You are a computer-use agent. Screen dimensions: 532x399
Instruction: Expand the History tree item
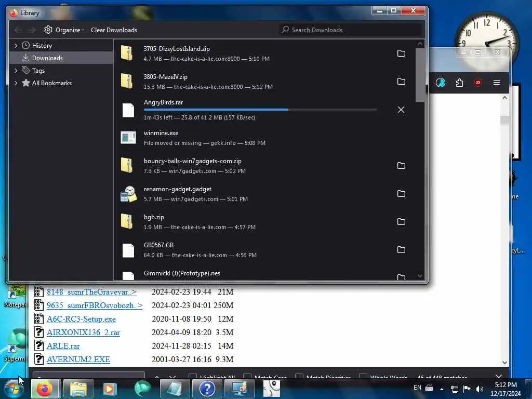click(x=16, y=46)
